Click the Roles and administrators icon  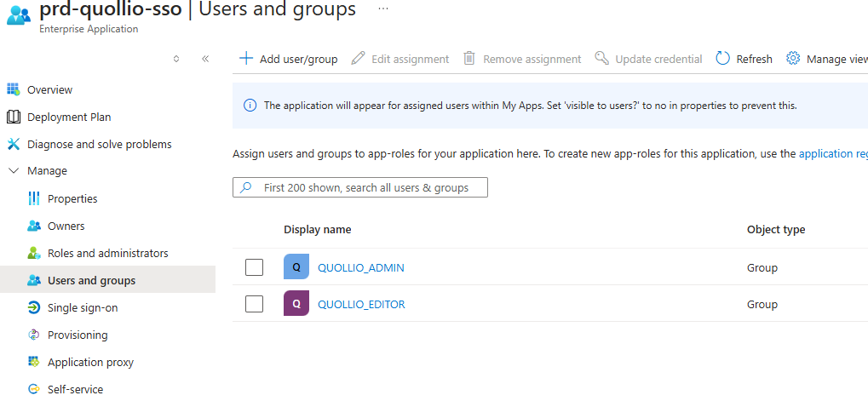[34, 253]
